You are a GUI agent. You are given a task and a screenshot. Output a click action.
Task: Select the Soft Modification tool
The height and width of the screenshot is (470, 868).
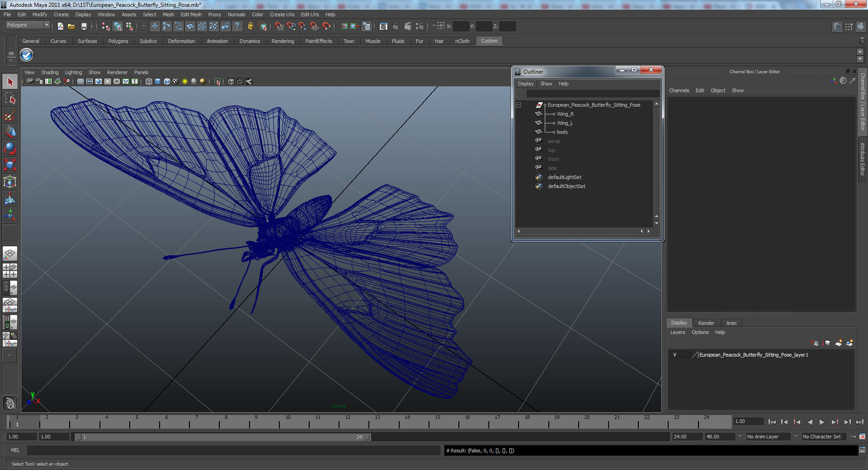click(x=10, y=198)
